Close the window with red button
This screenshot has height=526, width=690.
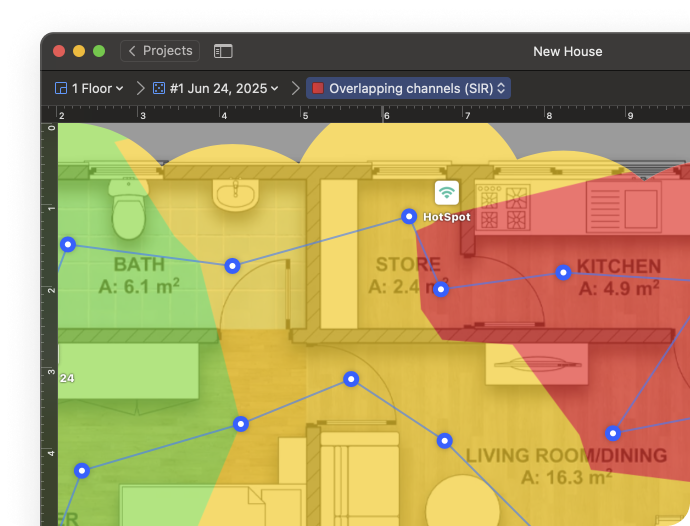pos(59,51)
